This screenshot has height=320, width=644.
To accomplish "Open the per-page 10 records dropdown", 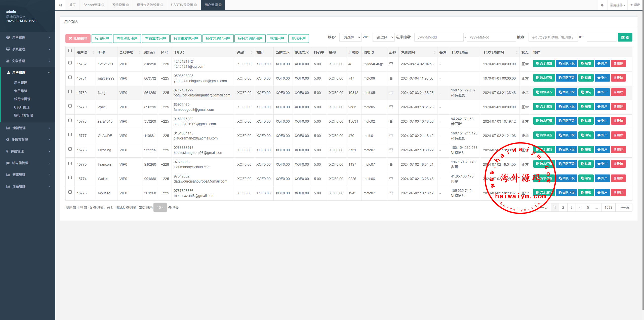I will tap(160, 207).
